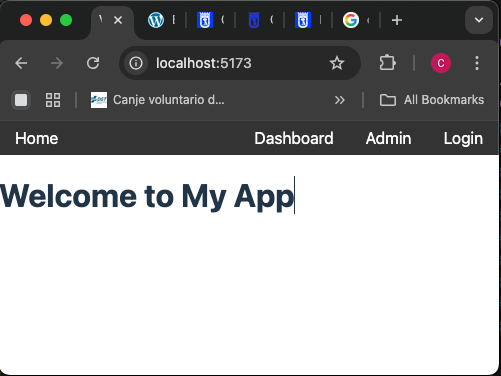Go to the Home nav link
The height and width of the screenshot is (376, 501).
pos(37,138)
